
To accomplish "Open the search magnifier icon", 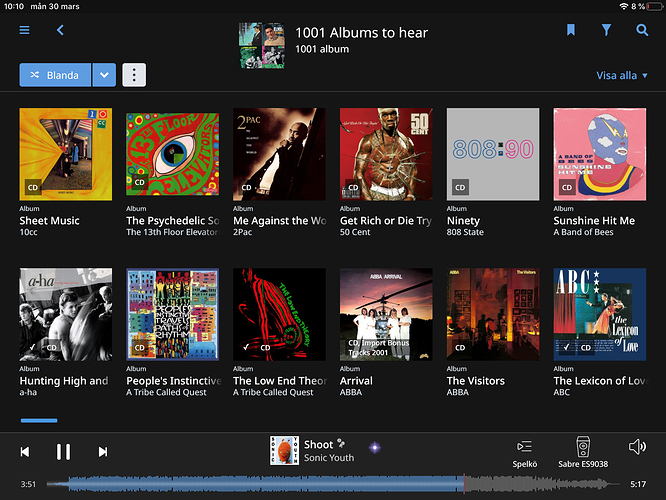I will [x=642, y=30].
